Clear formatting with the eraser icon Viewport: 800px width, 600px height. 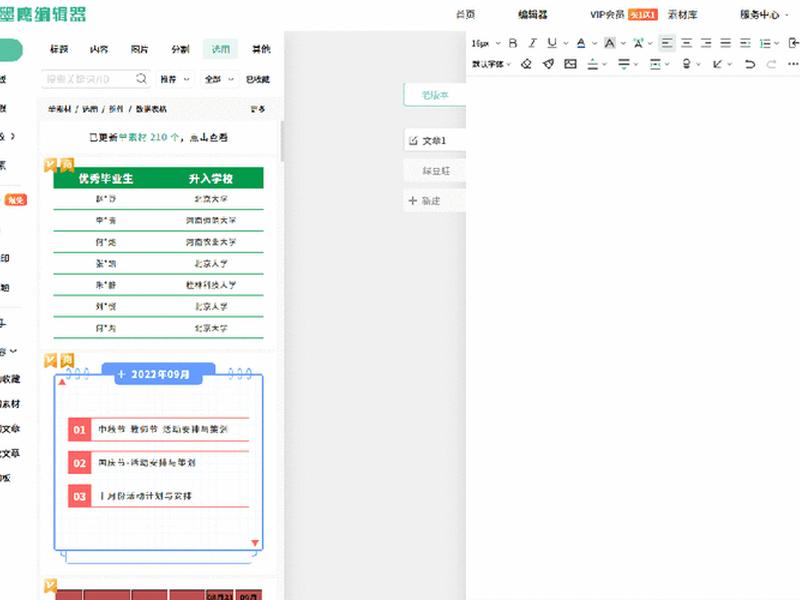click(x=526, y=64)
